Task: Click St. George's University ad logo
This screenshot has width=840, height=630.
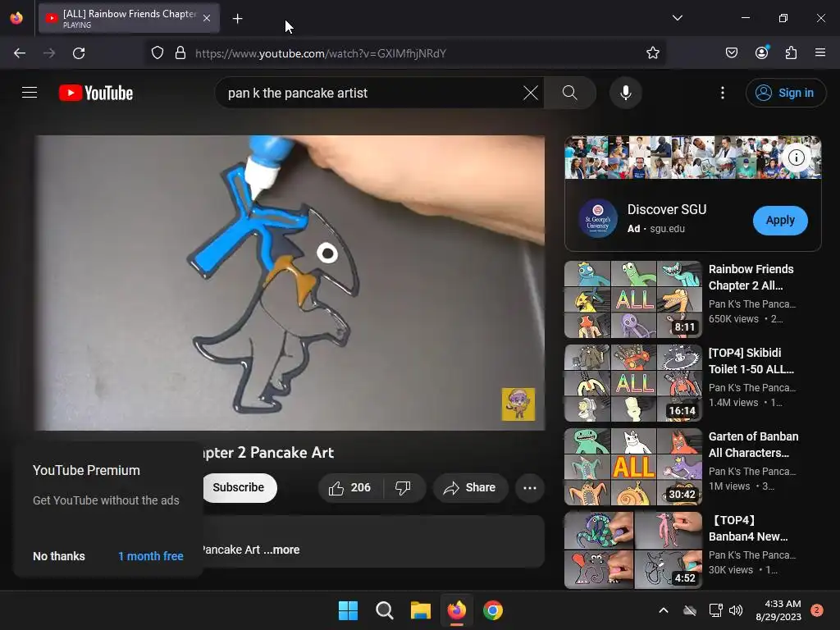Action: click(598, 218)
